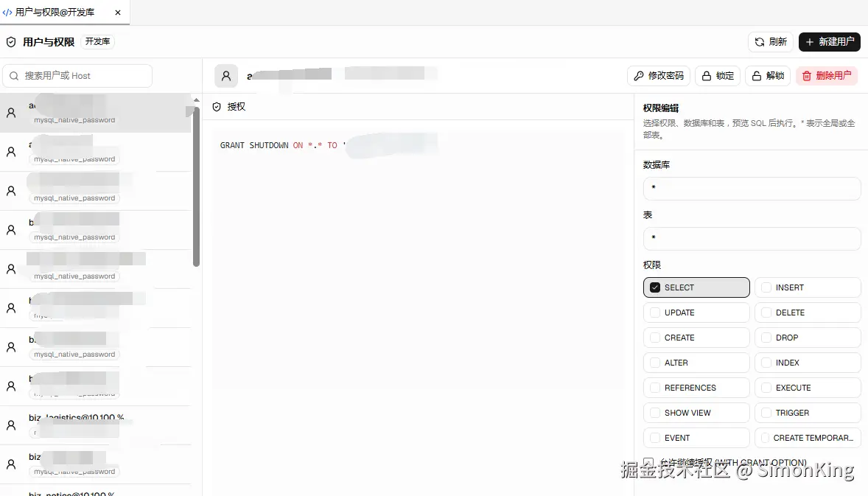Screen dimensions: 868x496
Task: Check the EXECUTE privilege
Action: (x=808, y=388)
